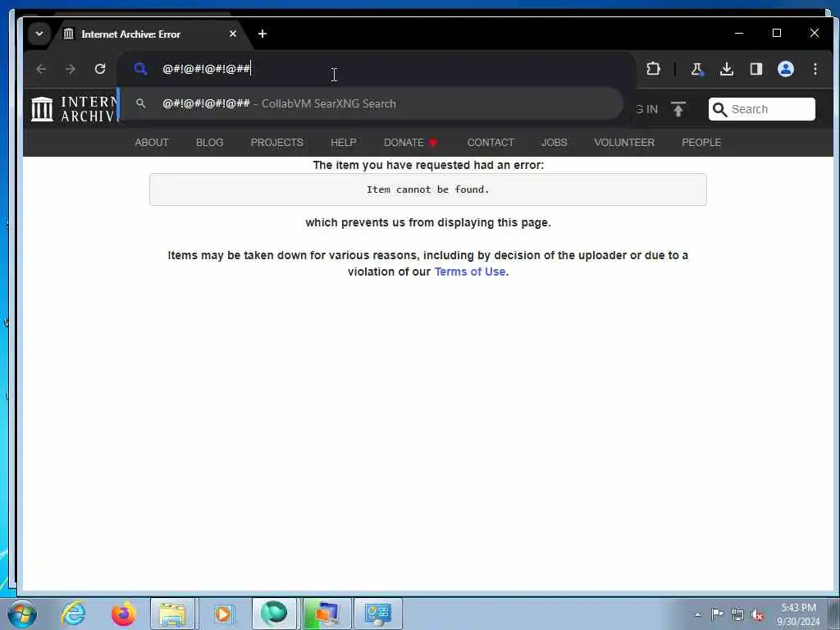This screenshot has height=630, width=840.
Task: Select the CollabVM SearXNG Search suggestion
Action: (370, 104)
